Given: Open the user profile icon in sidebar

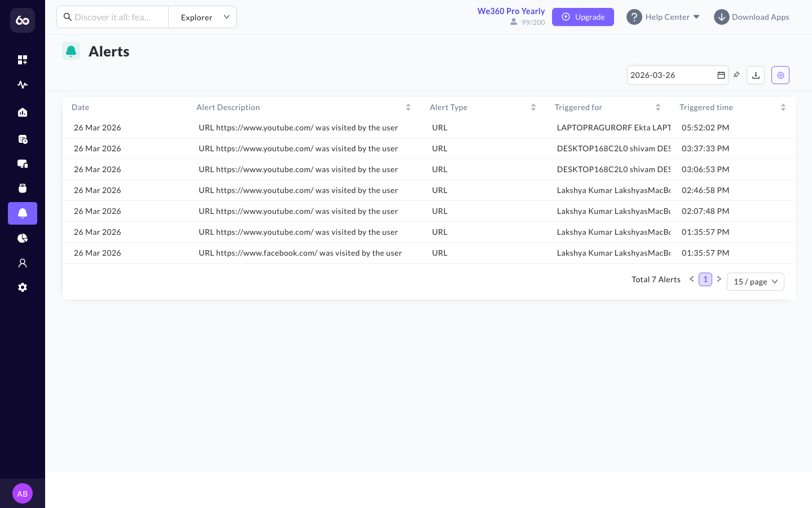Looking at the screenshot, I should coord(23,263).
